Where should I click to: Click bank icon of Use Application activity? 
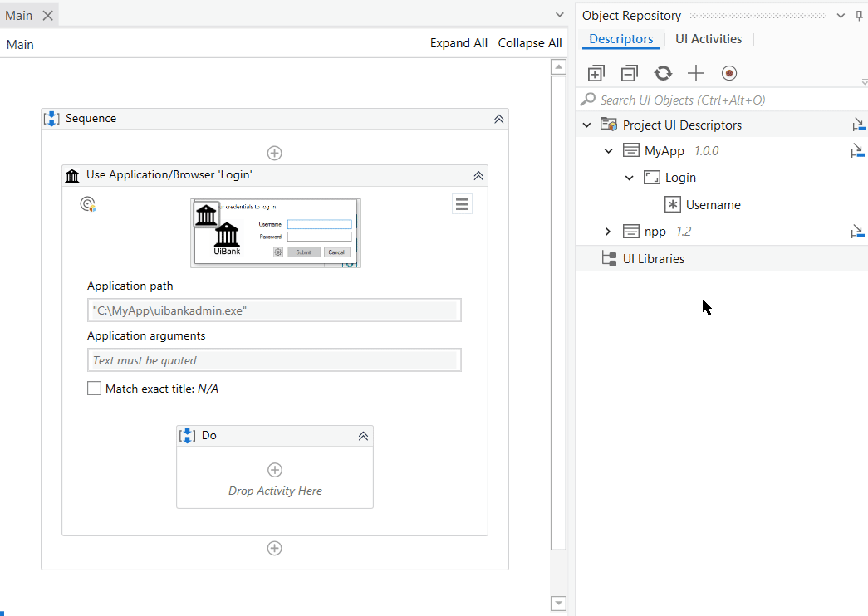tap(72, 175)
